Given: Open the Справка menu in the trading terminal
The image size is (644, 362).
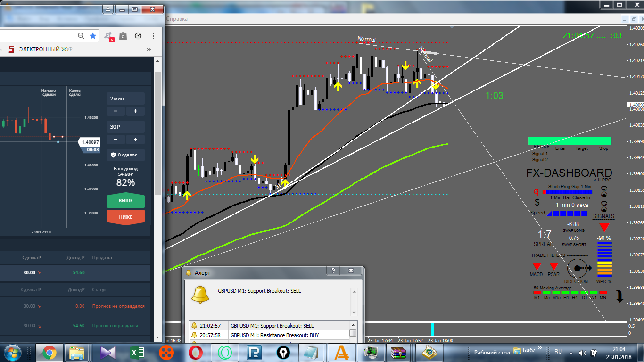Looking at the screenshot, I should 177,19.
